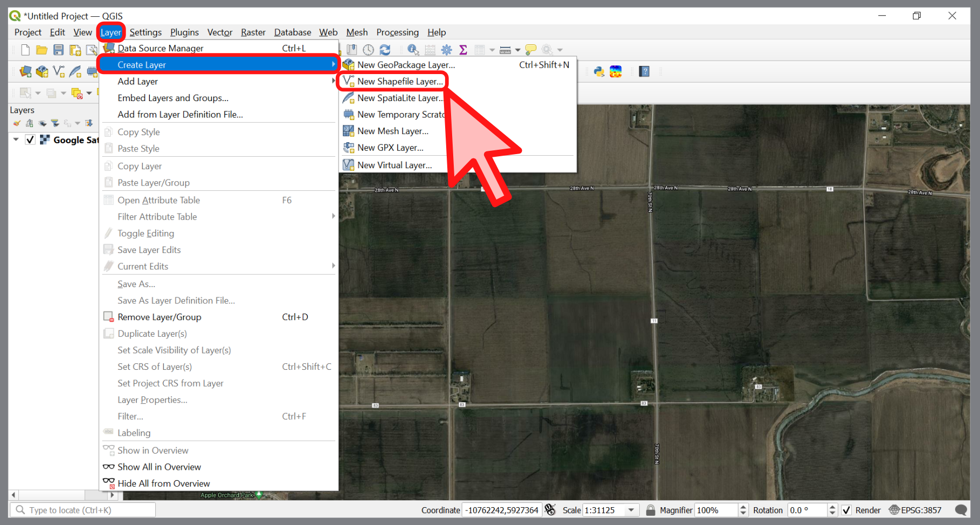The image size is (980, 525).
Task: Open the Processing menu
Action: click(x=398, y=32)
